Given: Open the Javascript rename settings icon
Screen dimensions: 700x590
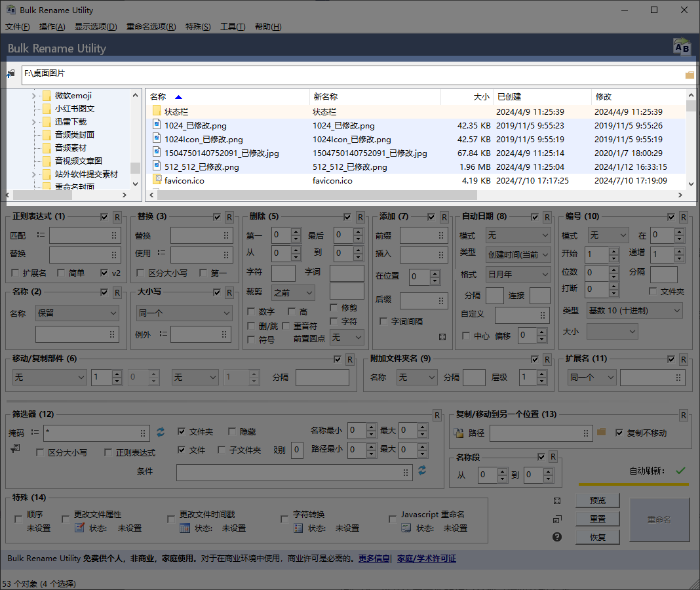Looking at the screenshot, I should 406,528.
